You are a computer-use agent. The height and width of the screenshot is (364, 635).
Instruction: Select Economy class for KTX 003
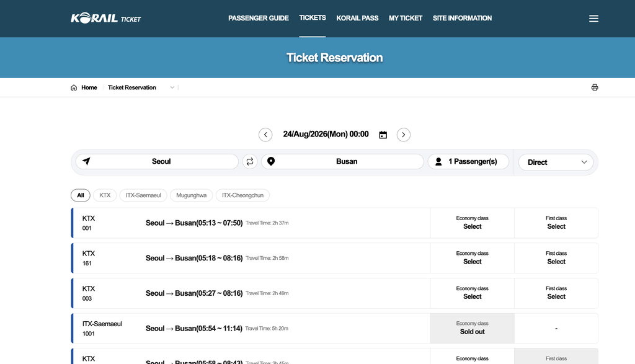pyautogui.click(x=472, y=293)
